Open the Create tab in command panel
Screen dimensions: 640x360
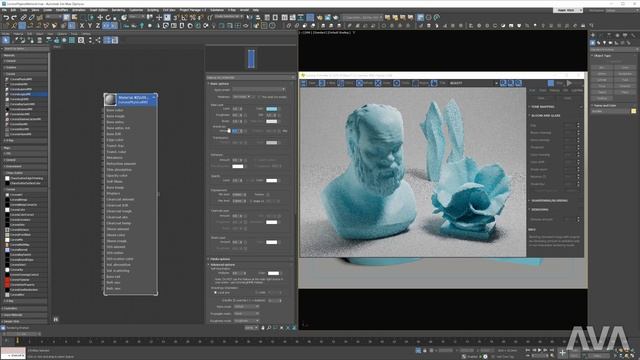click(593, 36)
